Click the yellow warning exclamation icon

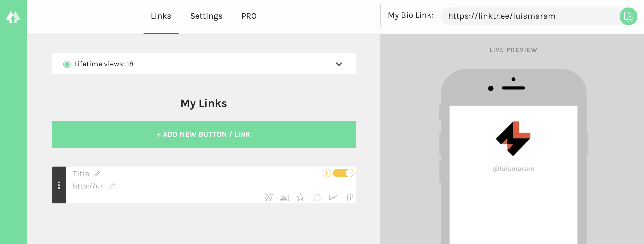click(326, 173)
